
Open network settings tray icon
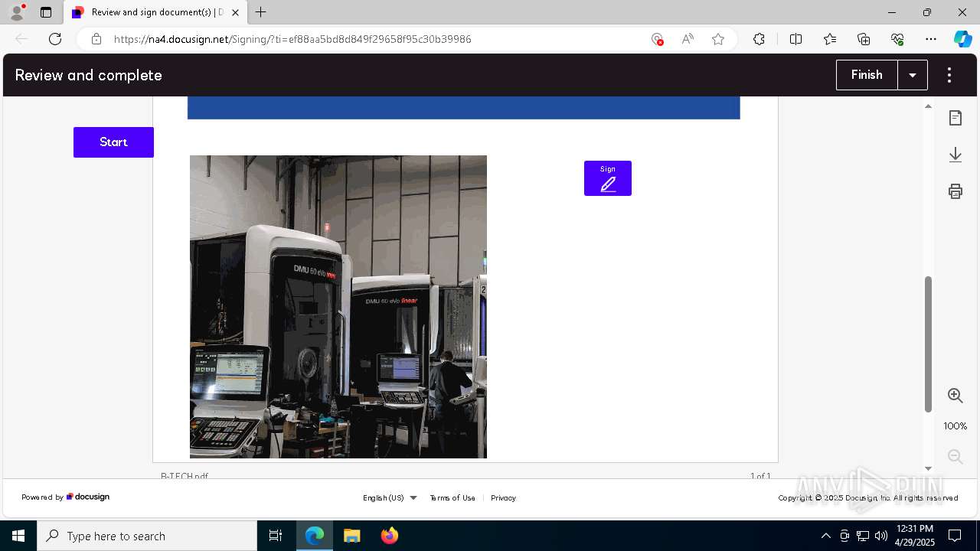[x=863, y=536]
